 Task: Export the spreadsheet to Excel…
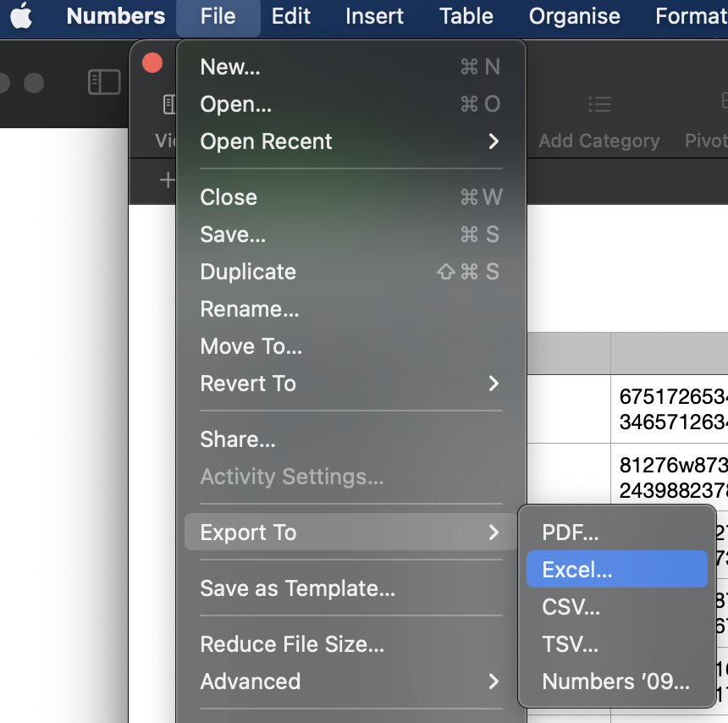tap(616, 569)
